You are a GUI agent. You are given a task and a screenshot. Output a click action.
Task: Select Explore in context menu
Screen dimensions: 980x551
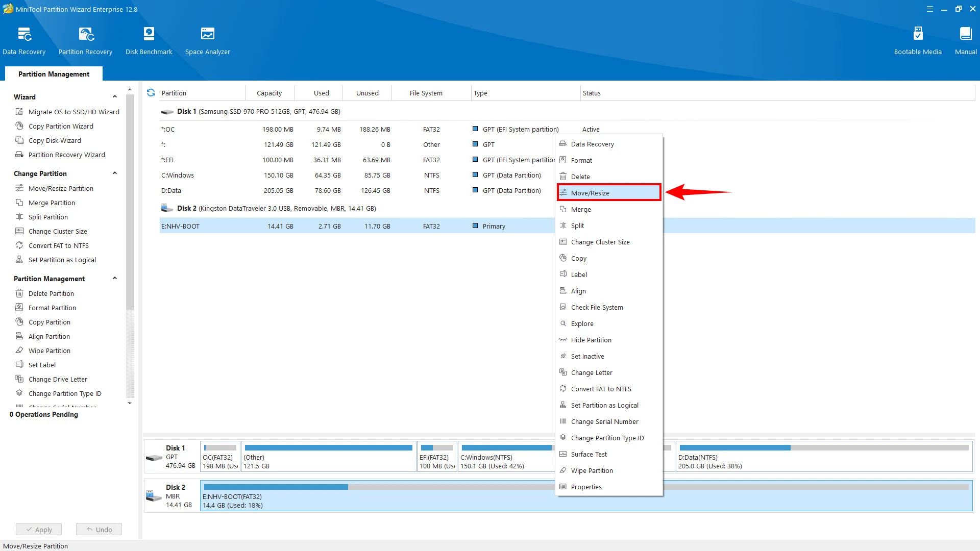(x=609, y=323)
